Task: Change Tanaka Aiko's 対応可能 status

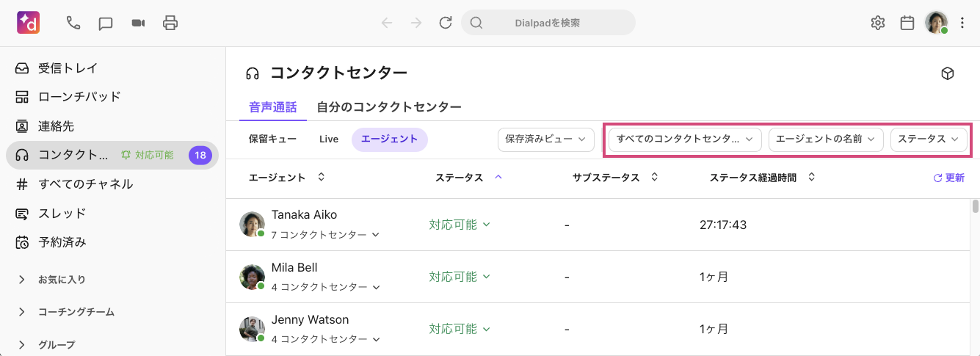Action: (x=459, y=225)
